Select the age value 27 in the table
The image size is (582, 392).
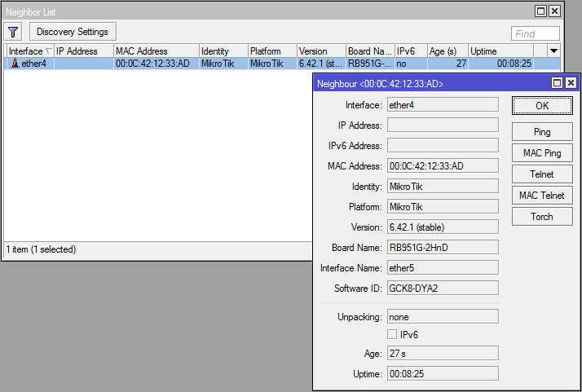tap(448, 64)
